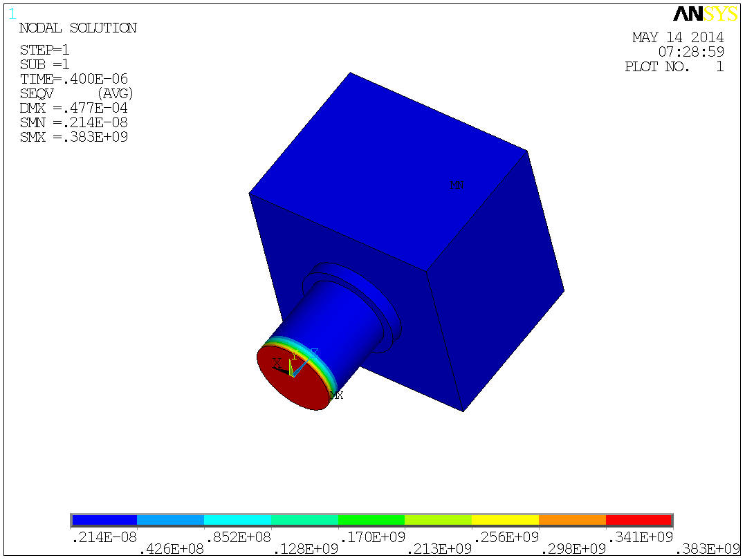Click the MN minimum stress marker
Image resolution: width=745 pixels, height=560 pixels.
(457, 185)
